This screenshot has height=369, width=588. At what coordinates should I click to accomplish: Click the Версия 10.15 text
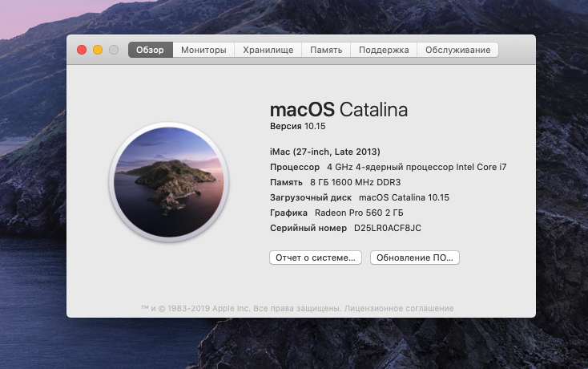[x=298, y=126]
